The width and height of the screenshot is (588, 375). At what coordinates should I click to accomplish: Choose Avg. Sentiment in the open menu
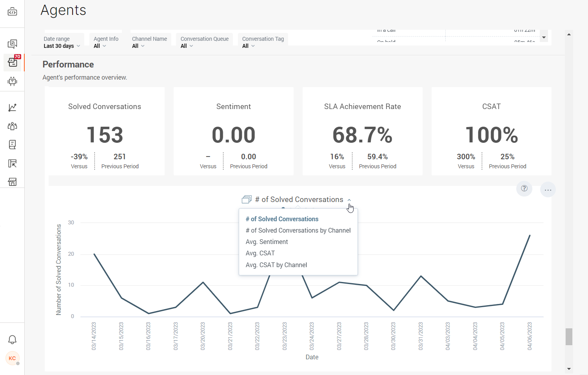pos(267,242)
